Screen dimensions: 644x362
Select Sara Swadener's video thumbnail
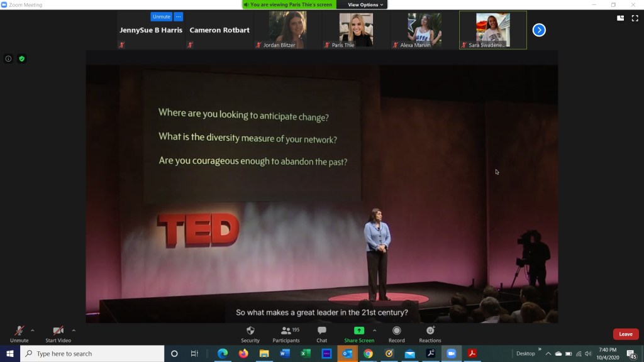point(493,30)
